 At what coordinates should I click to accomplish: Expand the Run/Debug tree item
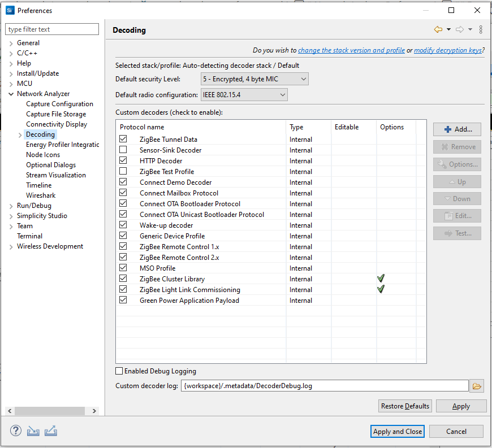tap(11, 205)
